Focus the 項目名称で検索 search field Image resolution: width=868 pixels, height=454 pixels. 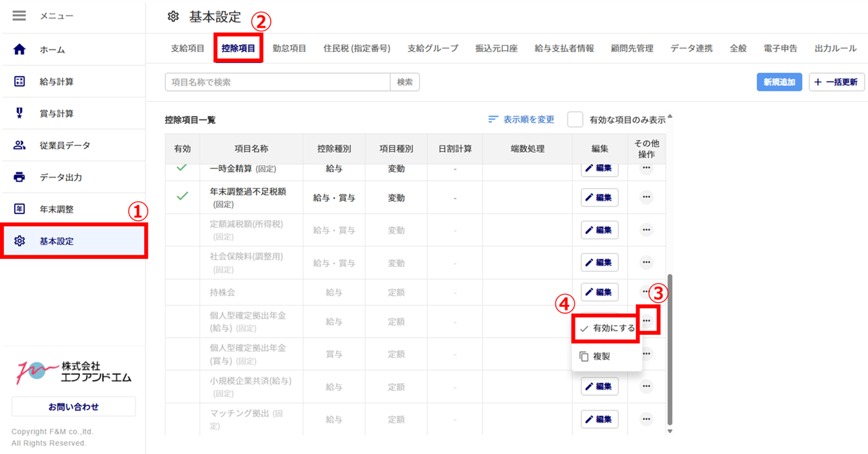[278, 82]
